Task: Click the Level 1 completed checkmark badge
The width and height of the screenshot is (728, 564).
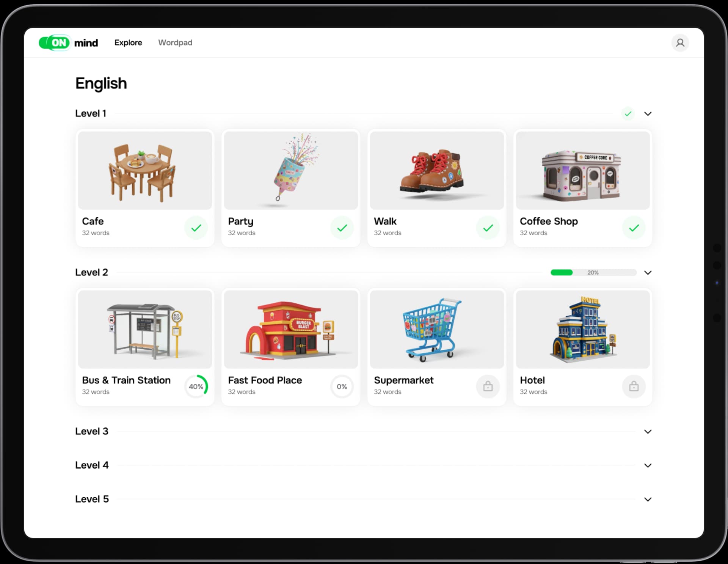Action: point(628,113)
